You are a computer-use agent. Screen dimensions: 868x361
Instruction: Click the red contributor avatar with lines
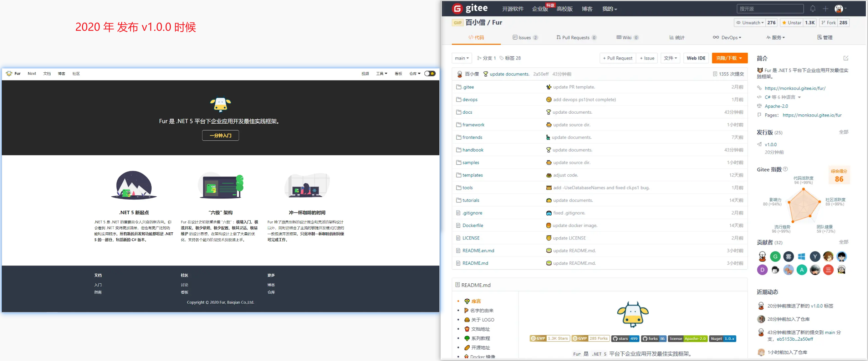coord(828,270)
